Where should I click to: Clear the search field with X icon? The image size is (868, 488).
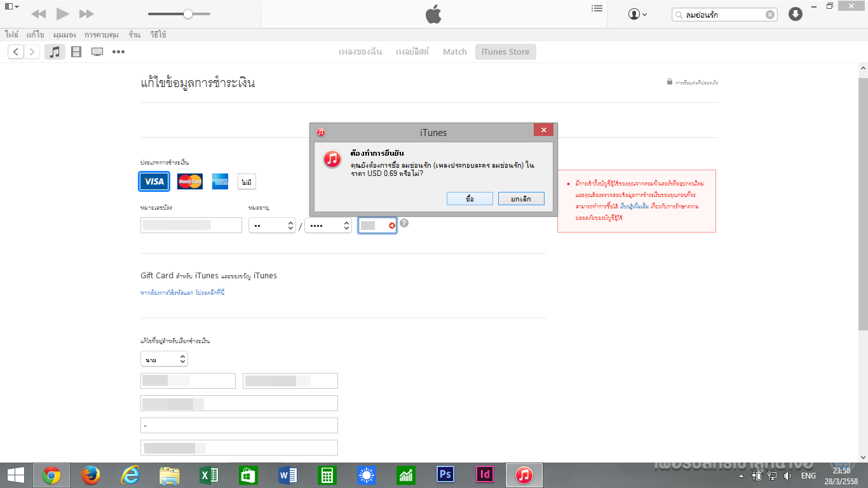pos(770,15)
